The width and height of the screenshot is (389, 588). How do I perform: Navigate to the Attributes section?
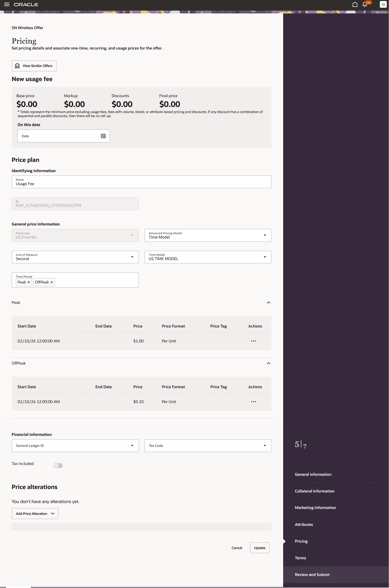pyautogui.click(x=304, y=524)
